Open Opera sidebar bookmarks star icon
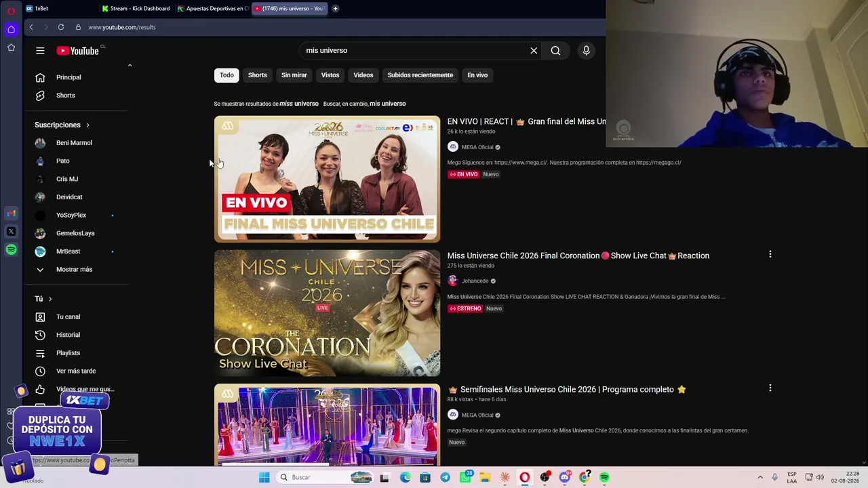Image resolution: width=868 pixels, height=488 pixels. 12,47
